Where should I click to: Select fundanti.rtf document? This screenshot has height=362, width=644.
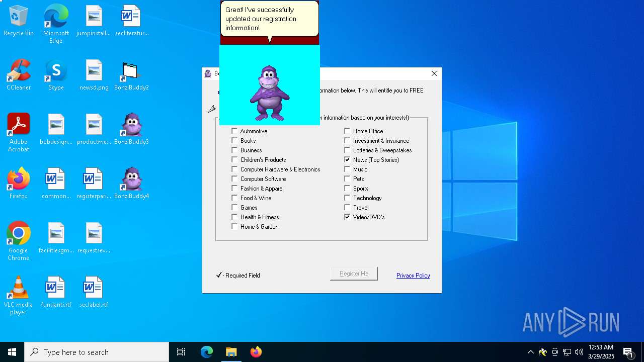(x=56, y=293)
